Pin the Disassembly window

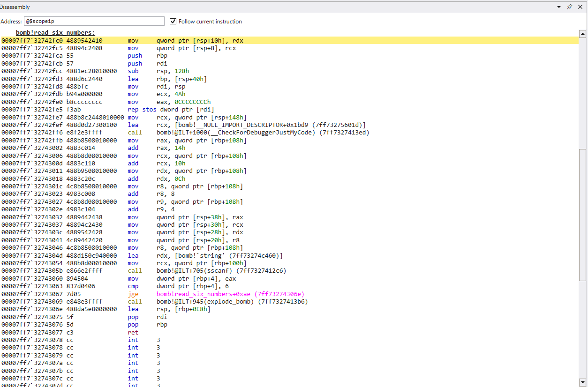tap(569, 7)
